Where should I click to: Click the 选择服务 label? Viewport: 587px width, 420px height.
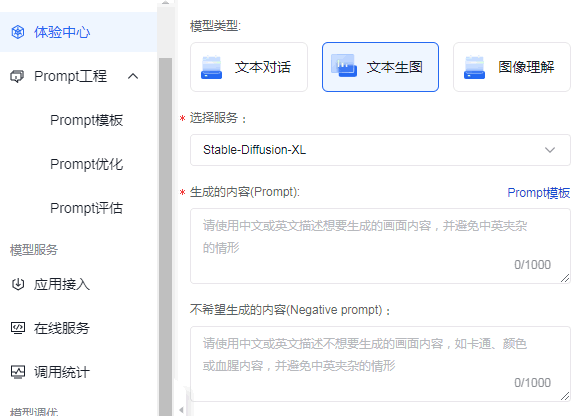point(218,118)
